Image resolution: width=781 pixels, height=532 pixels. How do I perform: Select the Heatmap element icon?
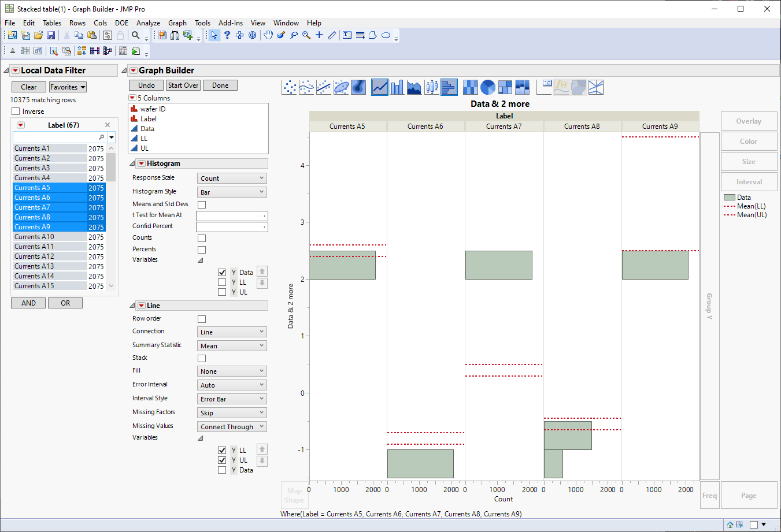(x=471, y=87)
